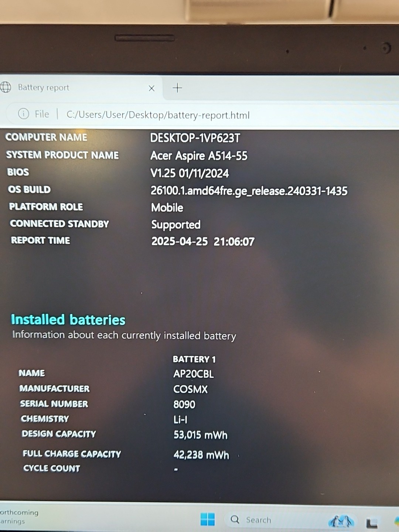The height and width of the screenshot is (532, 399).
Task: Click the taskbar search magnifier icon
Action: (x=235, y=519)
